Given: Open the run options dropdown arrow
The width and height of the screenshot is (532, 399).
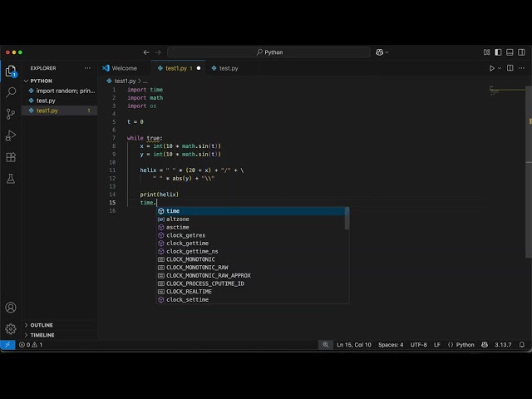Looking at the screenshot, I should 500,68.
